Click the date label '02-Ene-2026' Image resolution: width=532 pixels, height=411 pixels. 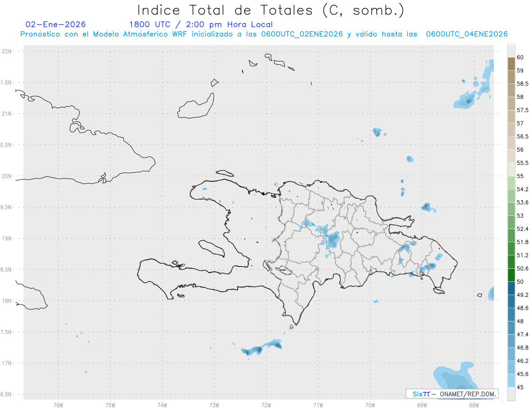pos(56,24)
